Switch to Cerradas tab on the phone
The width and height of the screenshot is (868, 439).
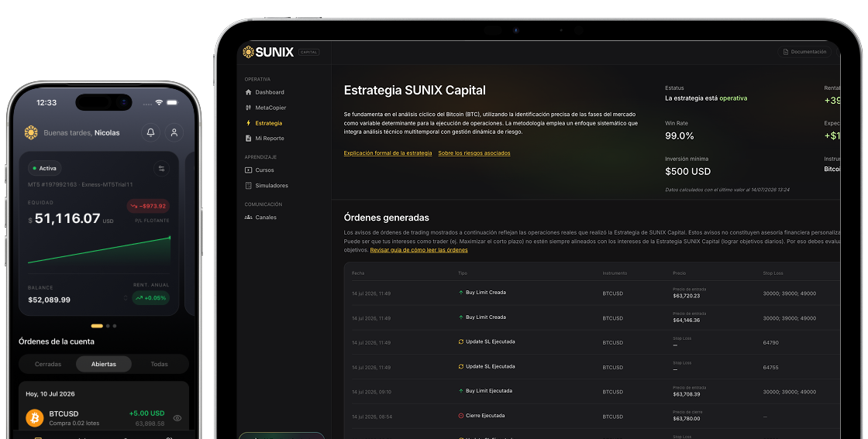(48, 365)
